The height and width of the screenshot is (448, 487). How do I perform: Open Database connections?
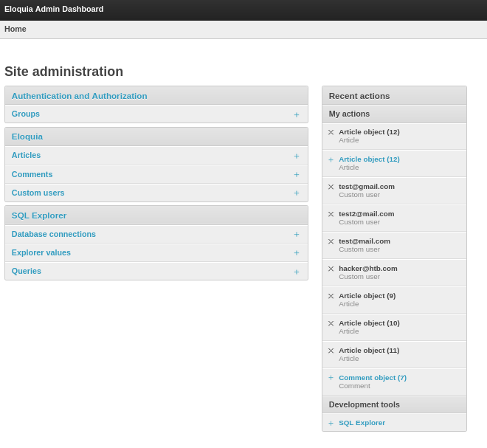pos(53,234)
